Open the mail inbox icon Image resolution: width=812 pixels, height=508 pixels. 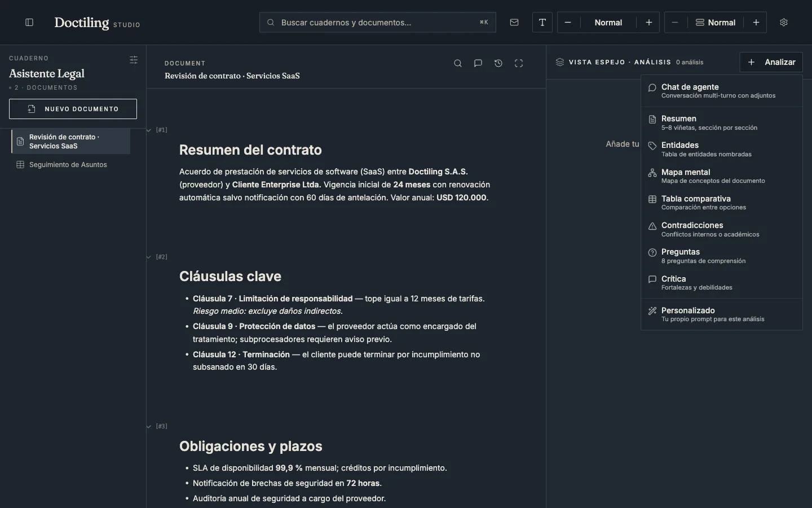click(514, 23)
